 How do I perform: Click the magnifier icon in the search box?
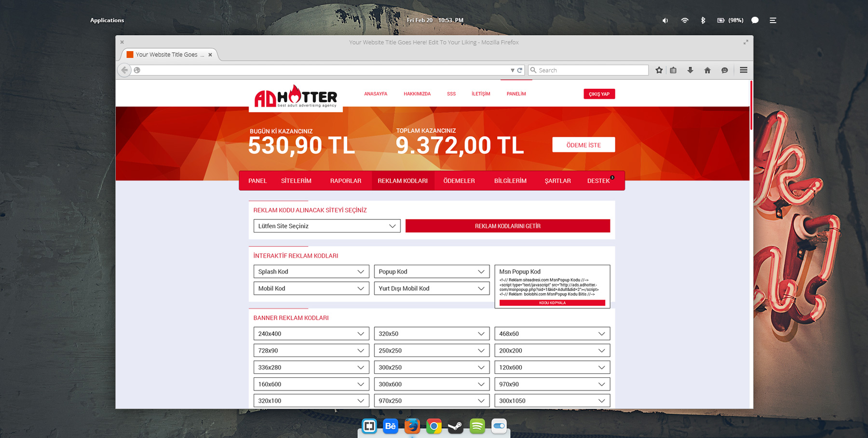point(533,70)
